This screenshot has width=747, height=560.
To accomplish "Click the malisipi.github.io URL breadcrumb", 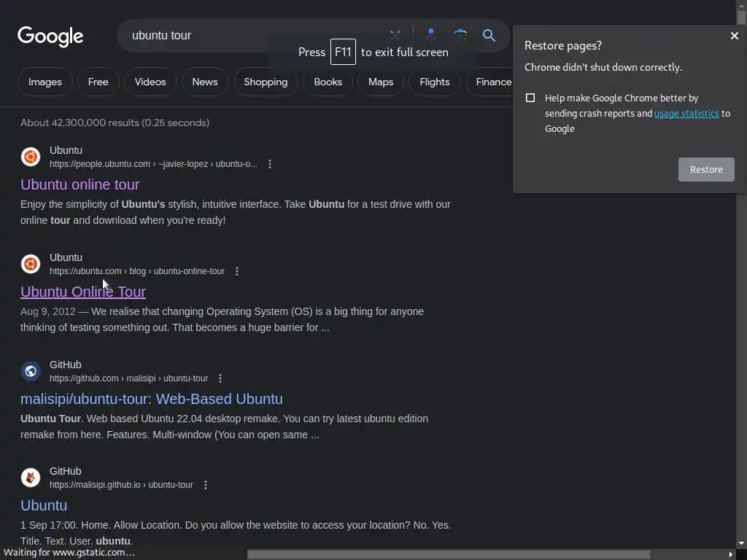I will click(x=122, y=485).
